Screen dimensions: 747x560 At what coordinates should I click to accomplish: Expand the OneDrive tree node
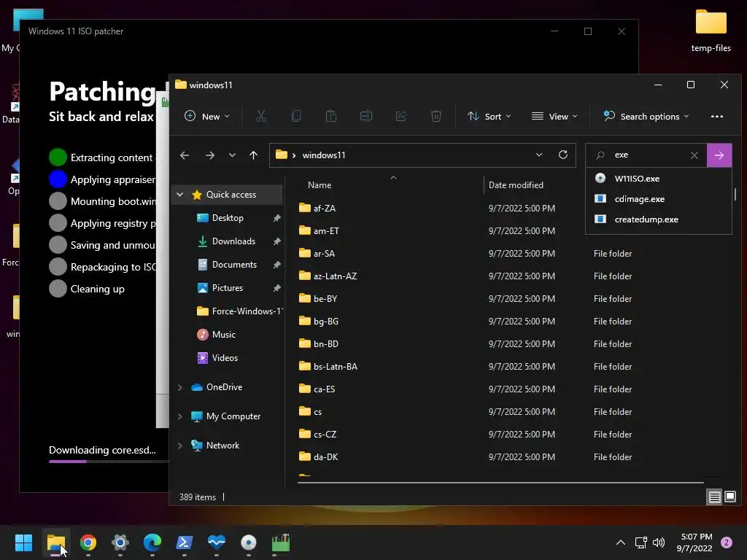point(179,387)
